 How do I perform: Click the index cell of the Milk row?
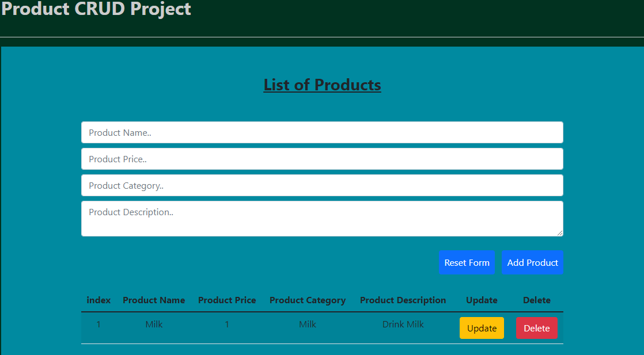pyautogui.click(x=99, y=325)
